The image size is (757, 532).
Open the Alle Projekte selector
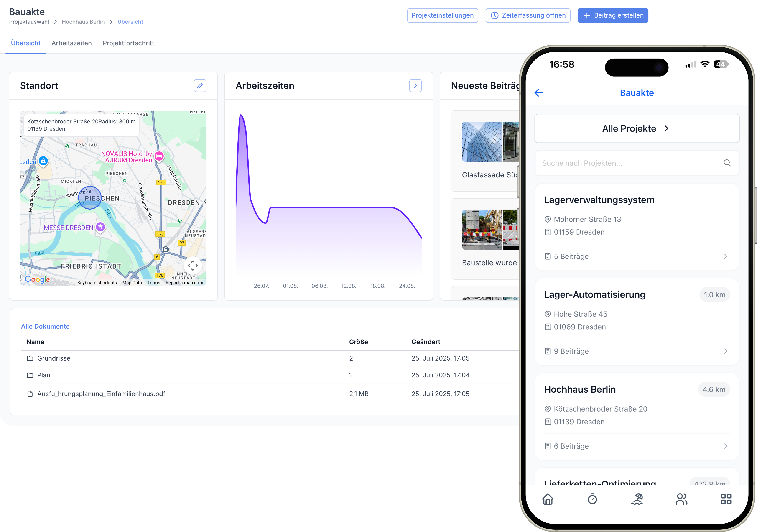(x=636, y=129)
